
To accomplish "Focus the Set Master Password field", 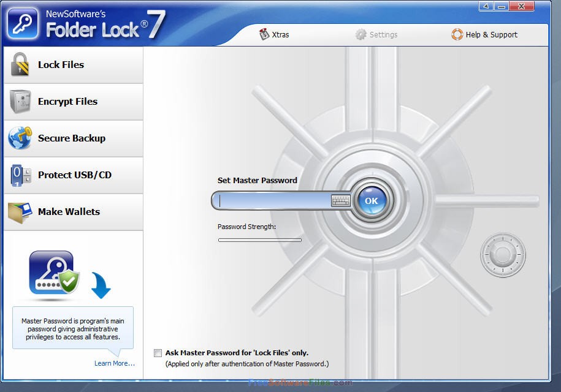I will click(x=274, y=201).
